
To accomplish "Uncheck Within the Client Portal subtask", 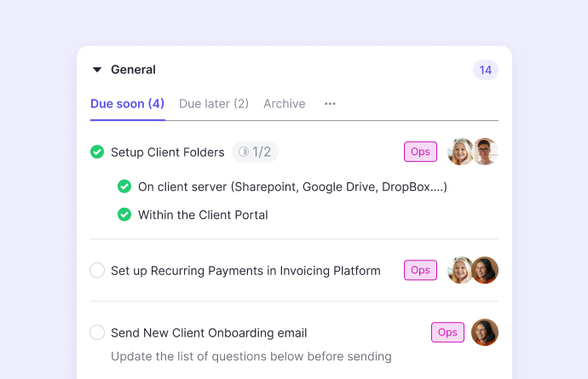I will [124, 215].
